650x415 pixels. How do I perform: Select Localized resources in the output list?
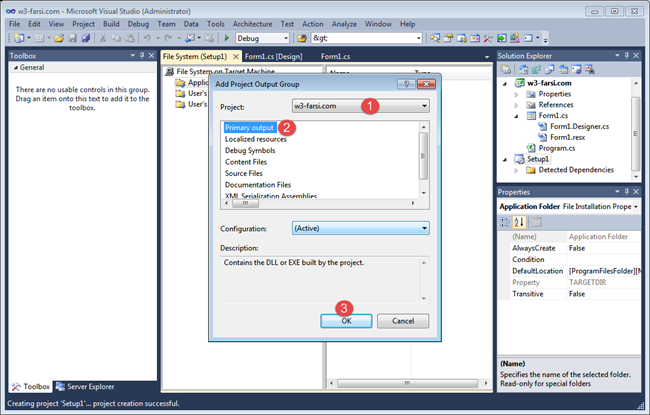(x=255, y=139)
